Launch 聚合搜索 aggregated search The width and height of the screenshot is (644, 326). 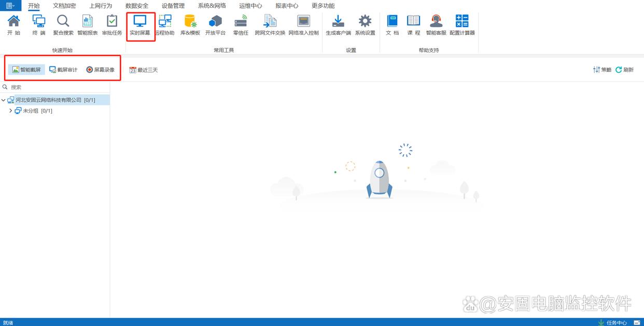(x=63, y=25)
